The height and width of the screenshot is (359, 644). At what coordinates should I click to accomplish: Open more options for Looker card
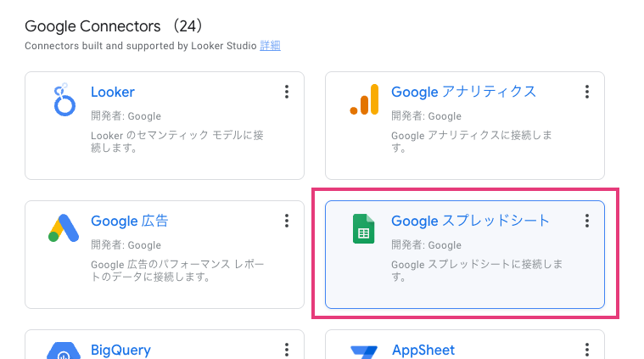(287, 92)
